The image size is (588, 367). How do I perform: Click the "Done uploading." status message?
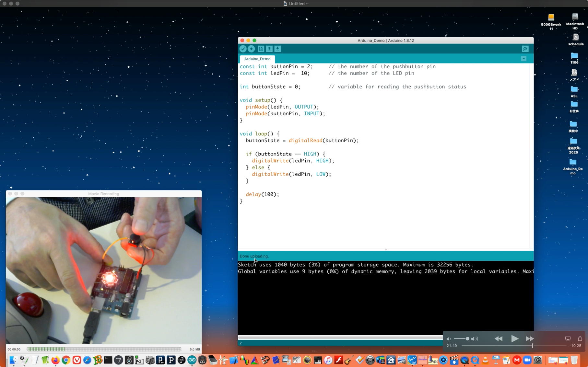click(254, 256)
